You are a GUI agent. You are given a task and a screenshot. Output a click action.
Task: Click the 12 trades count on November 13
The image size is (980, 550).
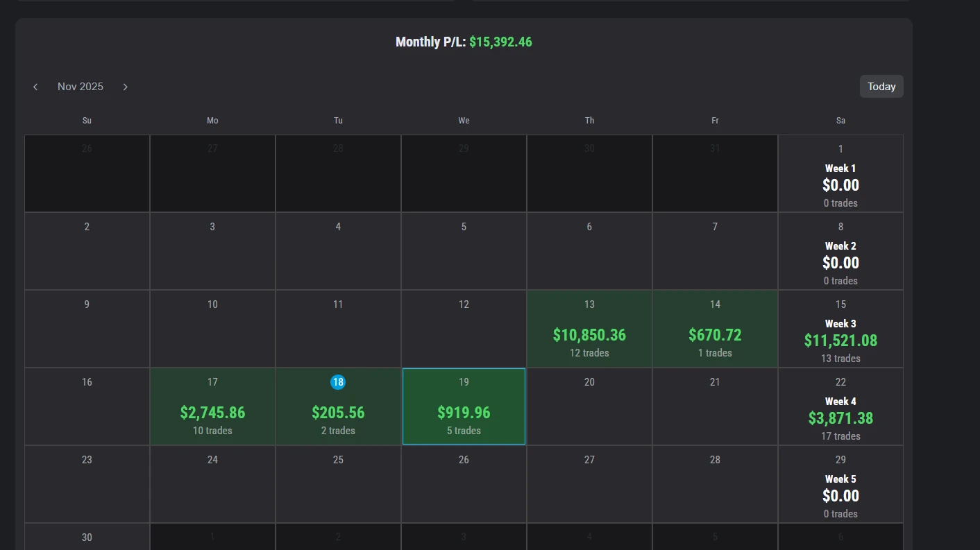point(589,353)
